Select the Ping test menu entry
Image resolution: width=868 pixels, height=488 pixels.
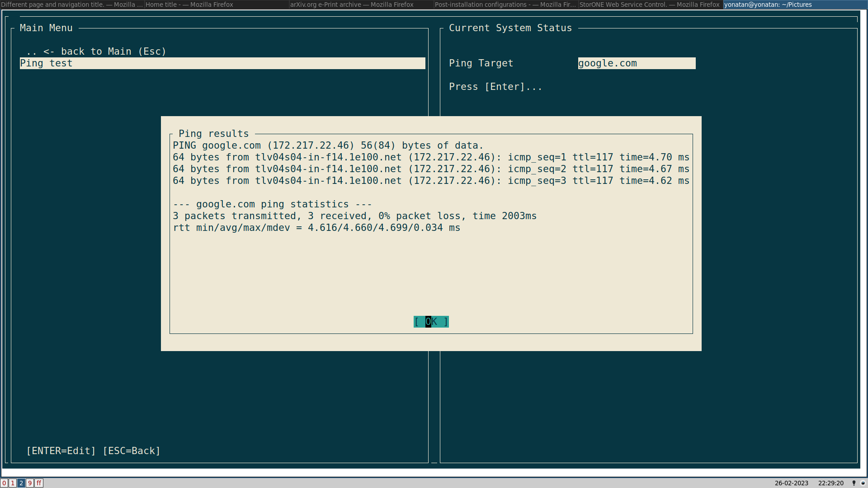(222, 63)
